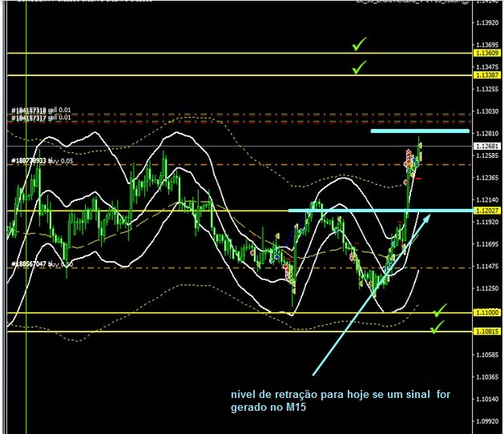Click the checkmark above the 1.11000 line

click(439, 310)
